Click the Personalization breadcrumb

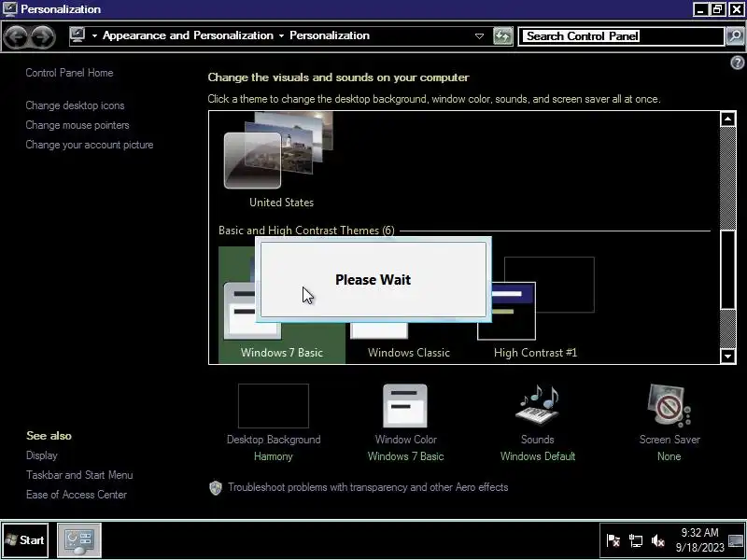[x=330, y=35]
